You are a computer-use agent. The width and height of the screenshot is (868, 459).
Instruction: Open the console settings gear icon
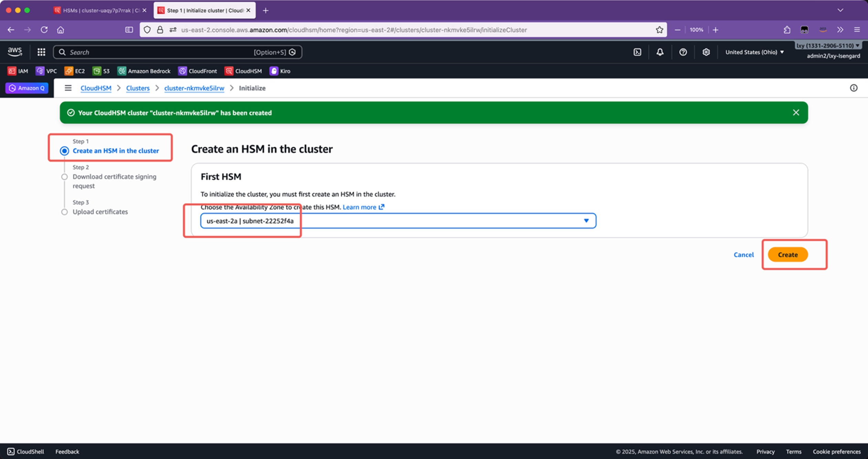(706, 52)
